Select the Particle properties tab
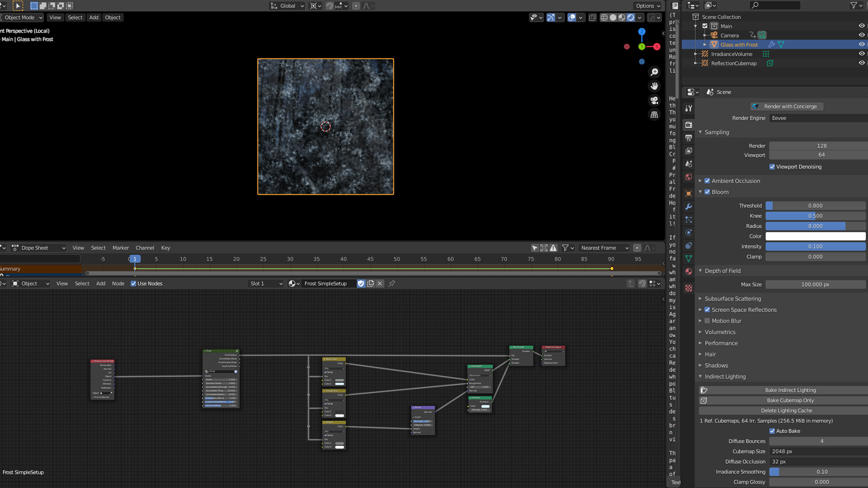Image resolution: width=868 pixels, height=488 pixels. coord(689,220)
